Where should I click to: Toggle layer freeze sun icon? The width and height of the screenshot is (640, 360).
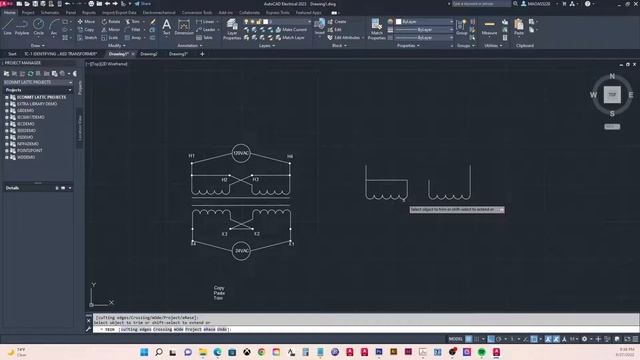(253, 22)
